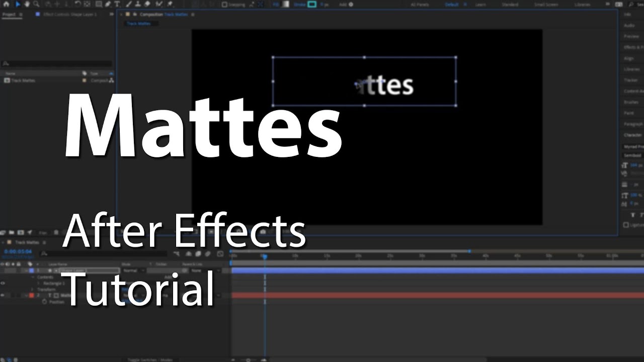Click Toggle Switches / Modes button
Image resolution: width=644 pixels, height=362 pixels.
[x=149, y=359]
